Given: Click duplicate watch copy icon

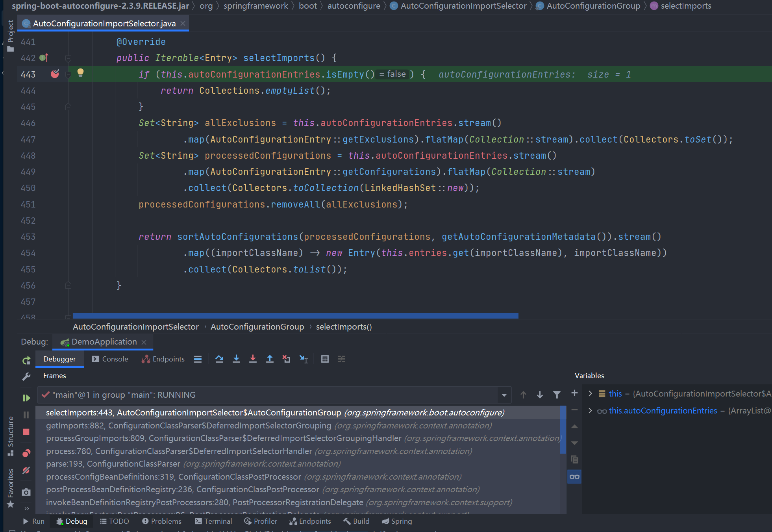Looking at the screenshot, I should (x=574, y=460).
